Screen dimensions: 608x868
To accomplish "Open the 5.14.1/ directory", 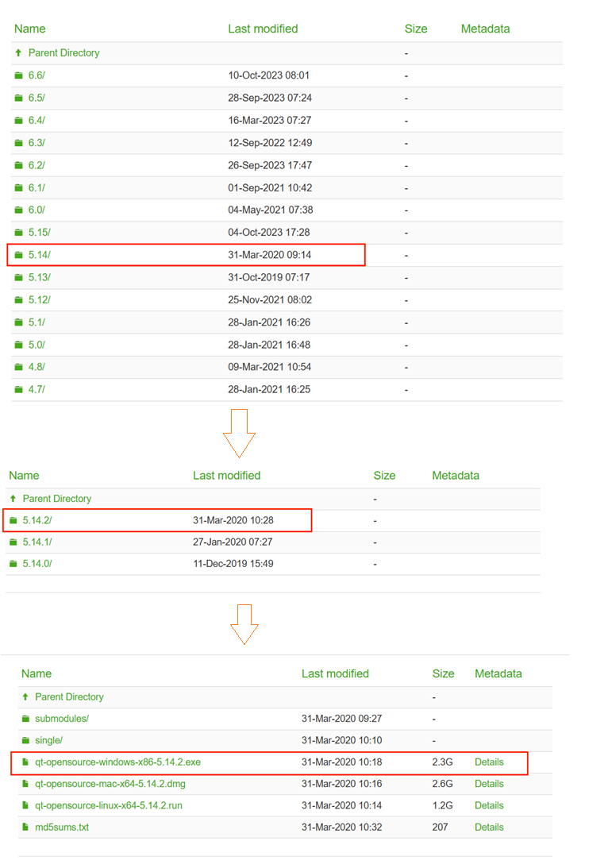I will click(x=37, y=542).
